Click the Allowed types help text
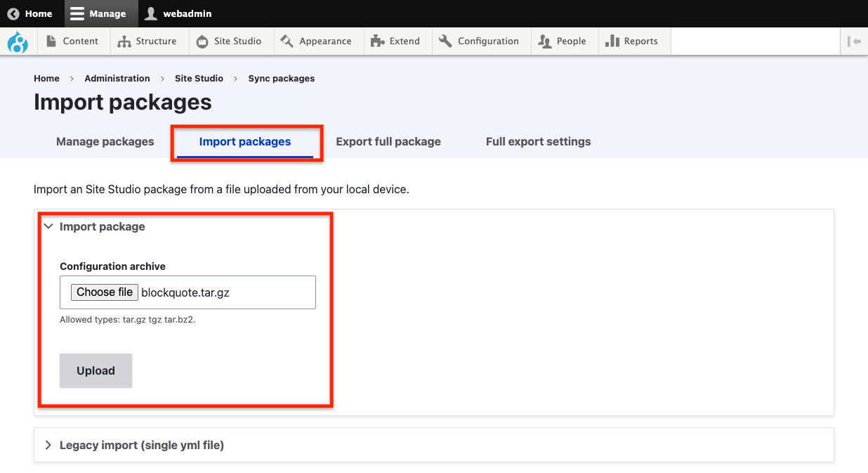This screenshot has width=868, height=473. (127, 320)
